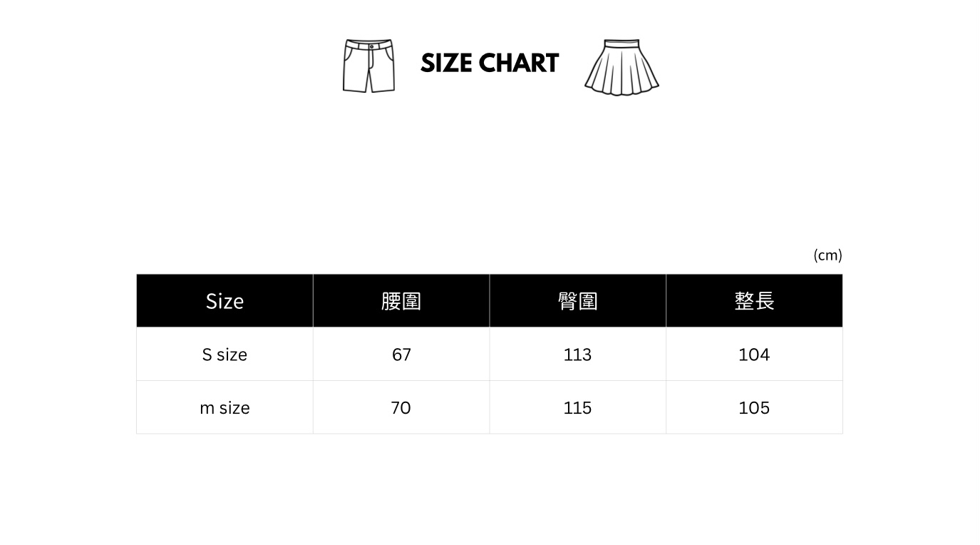Select the 腰圍 column header
This screenshot has height=545, width=980.
click(x=401, y=301)
